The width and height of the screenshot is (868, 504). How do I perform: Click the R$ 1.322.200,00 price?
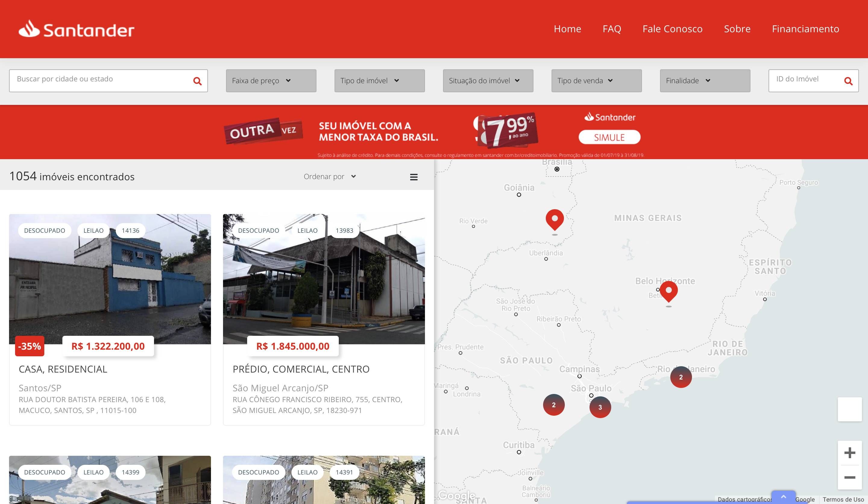click(108, 346)
